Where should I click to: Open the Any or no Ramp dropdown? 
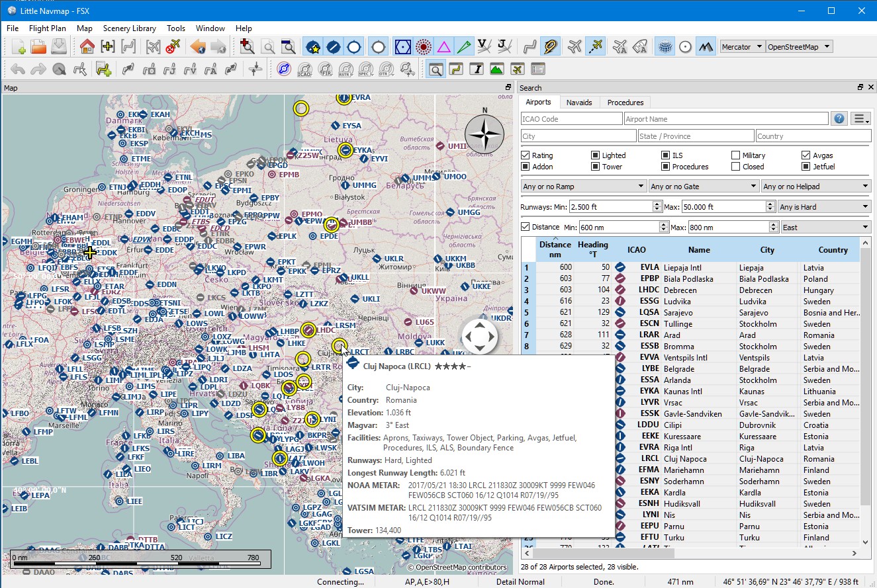point(584,187)
